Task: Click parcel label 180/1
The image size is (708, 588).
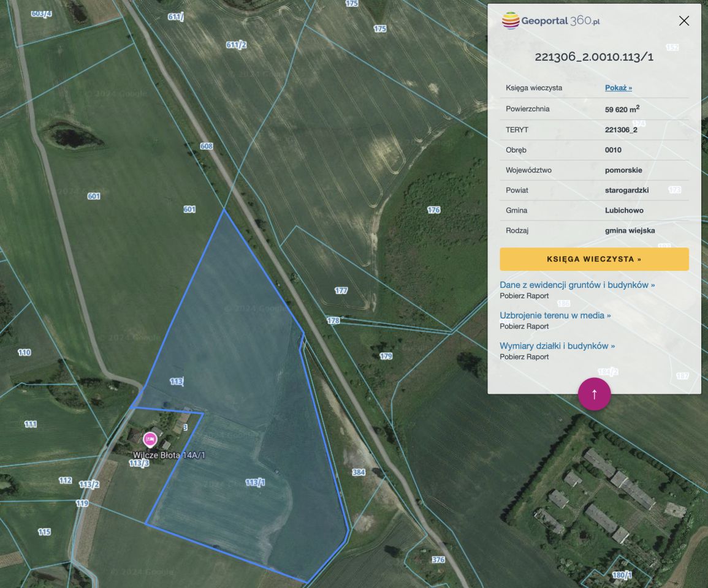Action: pos(622,575)
